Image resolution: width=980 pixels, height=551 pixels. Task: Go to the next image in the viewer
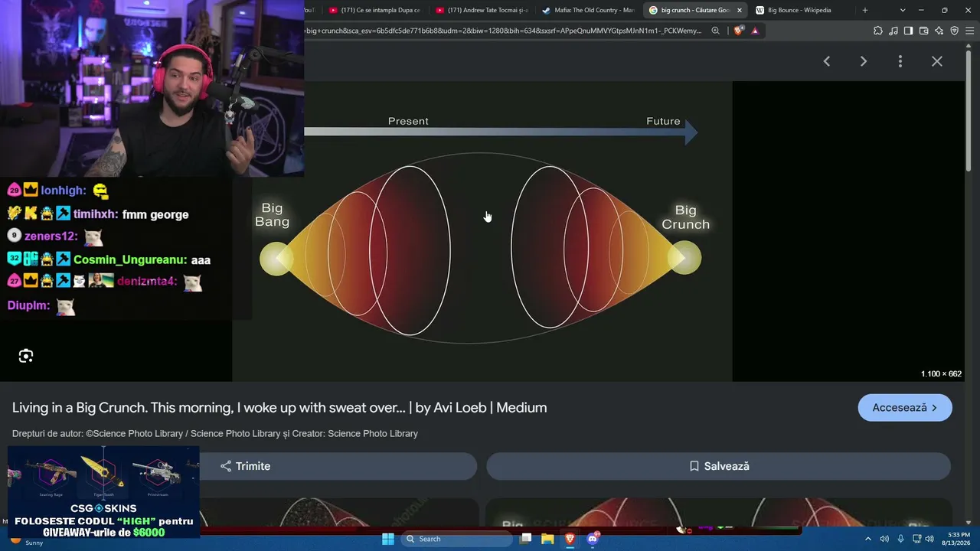tap(864, 61)
